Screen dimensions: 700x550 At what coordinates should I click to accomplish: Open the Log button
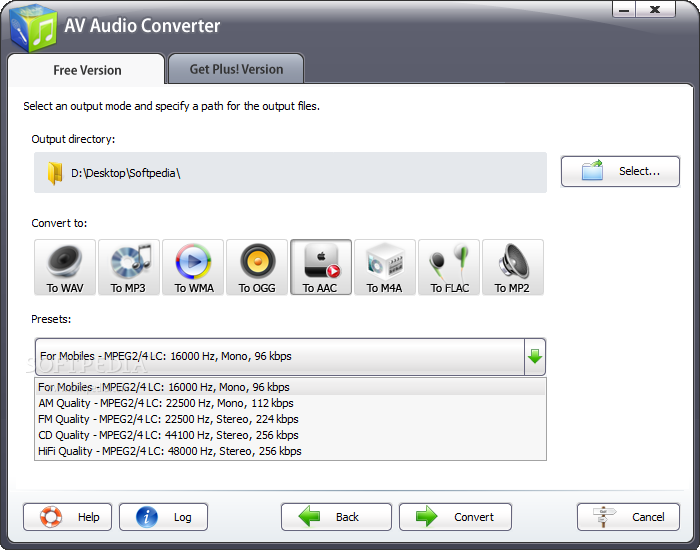[163, 517]
